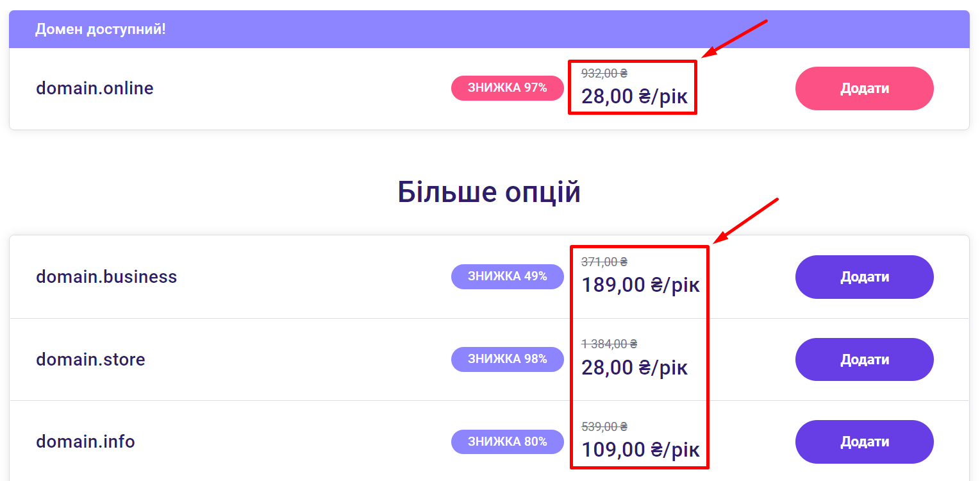
Task: Select the ЗНИЖКА 49% badge
Action: (507, 277)
